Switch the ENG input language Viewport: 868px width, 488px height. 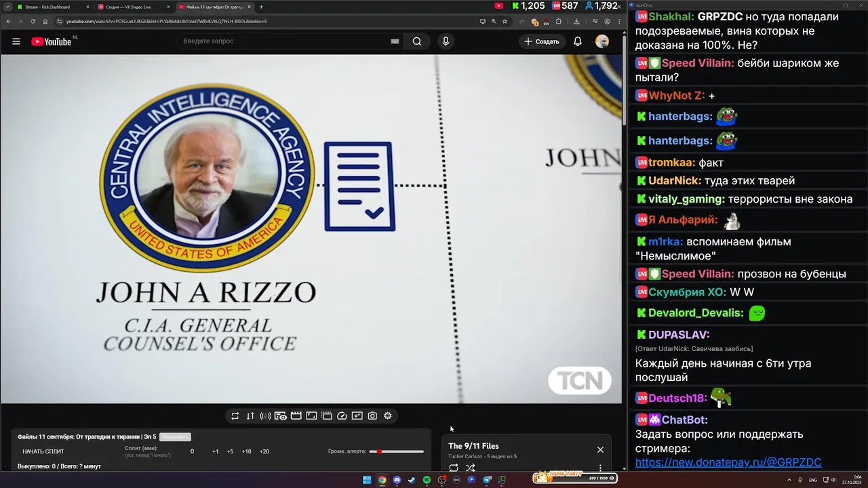813,479
